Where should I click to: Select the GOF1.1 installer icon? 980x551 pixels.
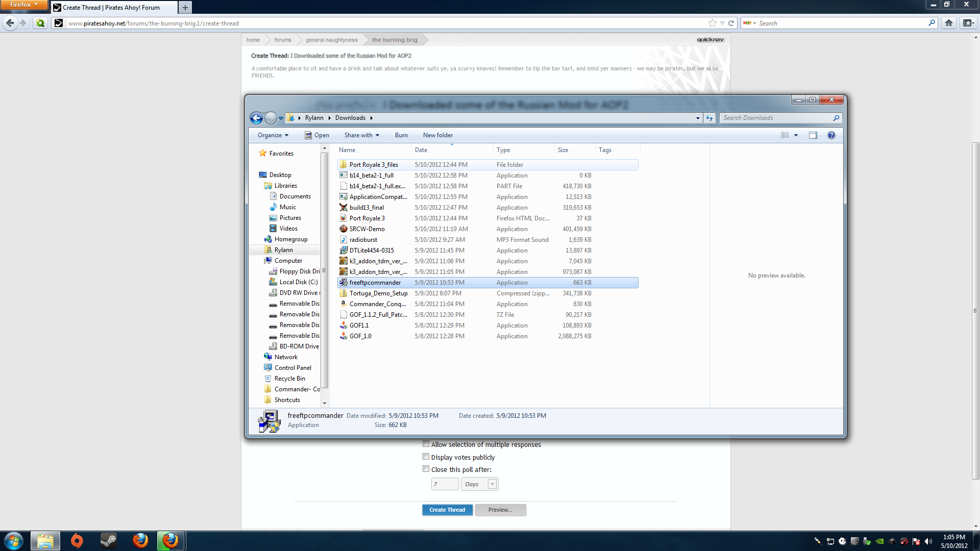344,325
